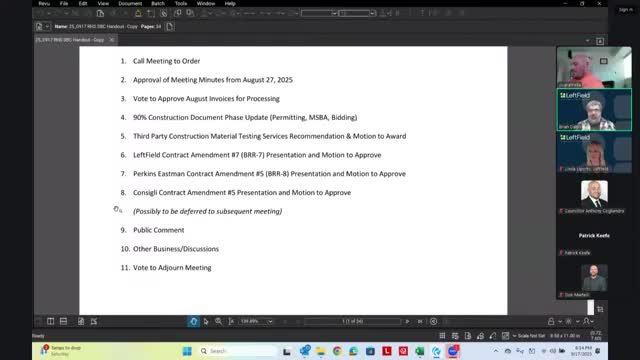This screenshot has width=640, height=360.
Task: Click the padlock icon in navigation bar
Action: (x=551, y=321)
